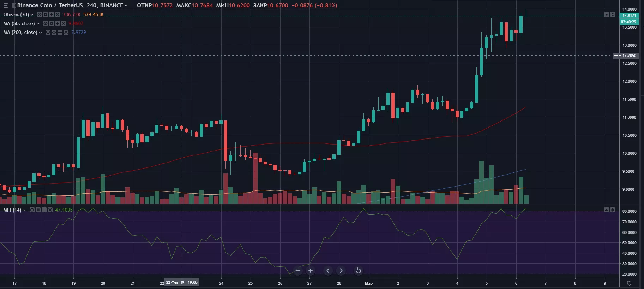This screenshot has height=289, width=644.
Task: Reset the chart view
Action: pos(358,271)
